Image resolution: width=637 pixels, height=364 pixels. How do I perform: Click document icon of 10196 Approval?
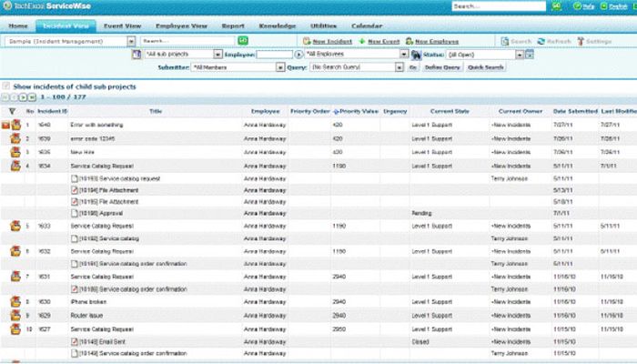tap(75, 213)
